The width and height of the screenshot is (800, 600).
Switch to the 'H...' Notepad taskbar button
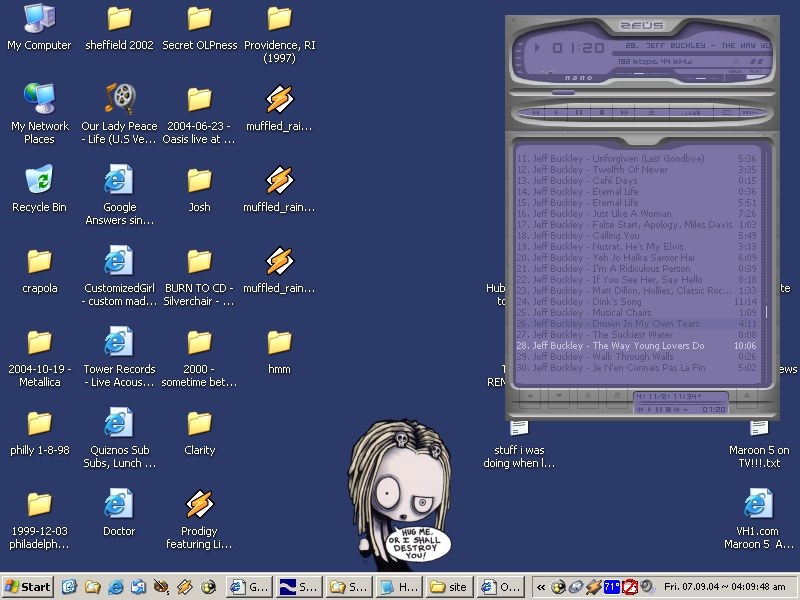pyautogui.click(x=399, y=587)
